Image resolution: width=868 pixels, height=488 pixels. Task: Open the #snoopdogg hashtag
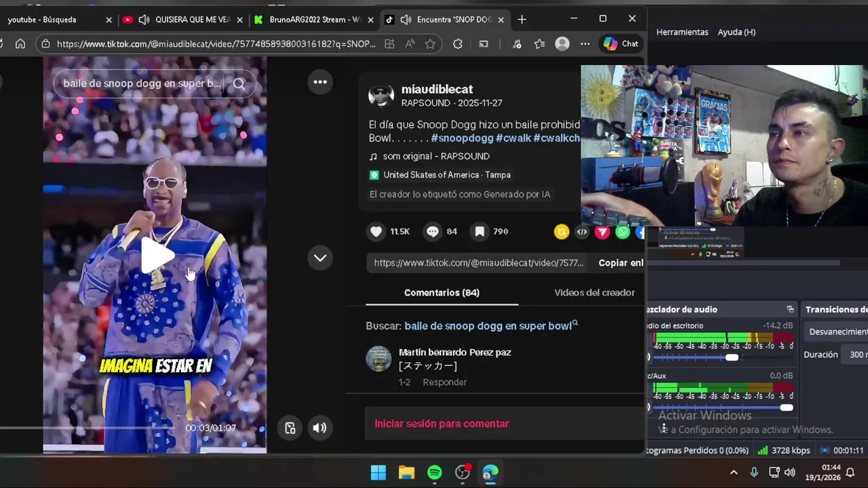[462, 138]
